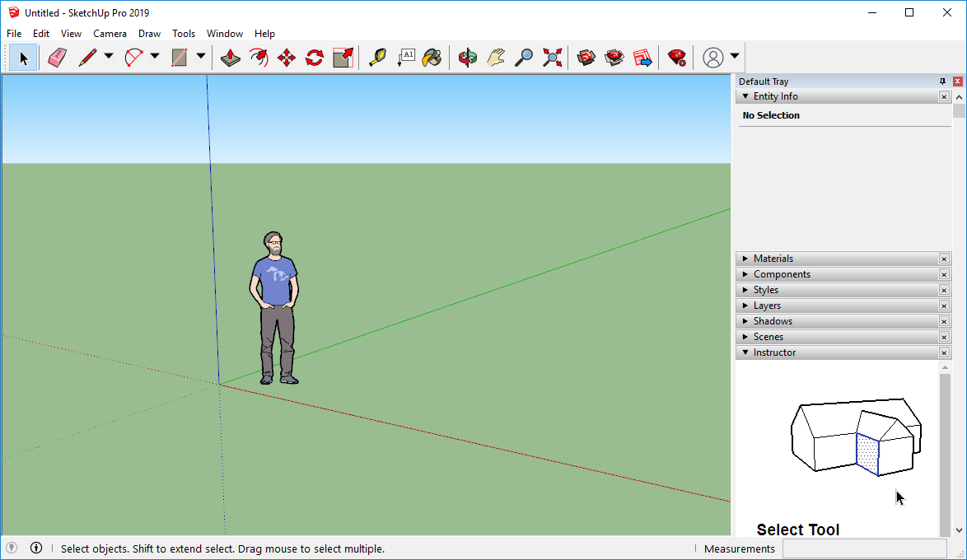Expand the Scenes panel
Image resolution: width=967 pixels, height=560 pixels.
tap(745, 337)
